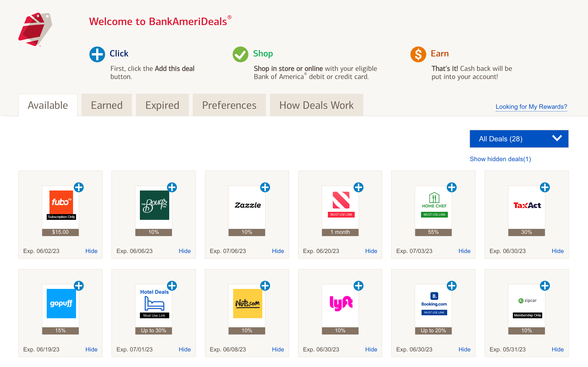Select the Preferences tab
This screenshot has height=367, width=588.
pos(229,105)
